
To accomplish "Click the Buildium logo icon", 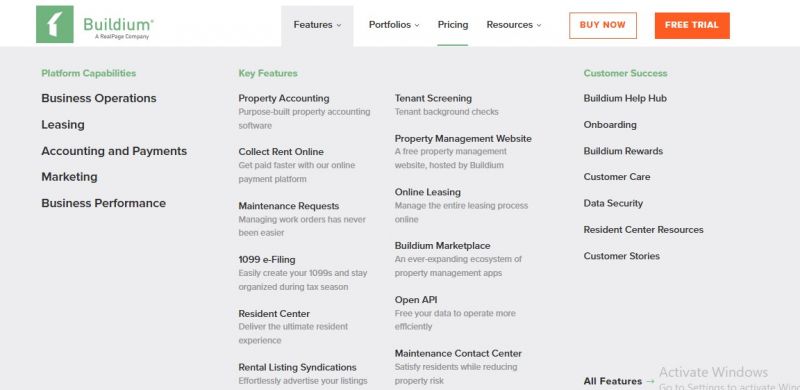I will pos(55,25).
